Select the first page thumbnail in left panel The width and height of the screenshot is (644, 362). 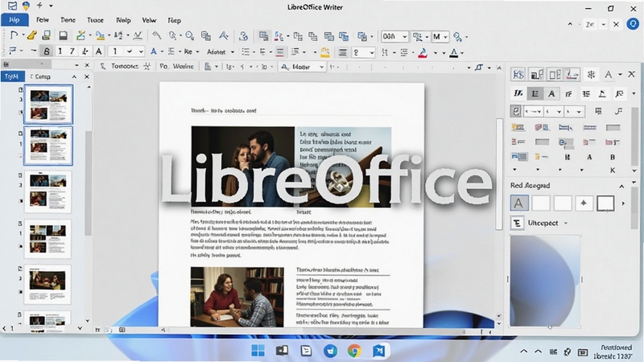click(48, 105)
